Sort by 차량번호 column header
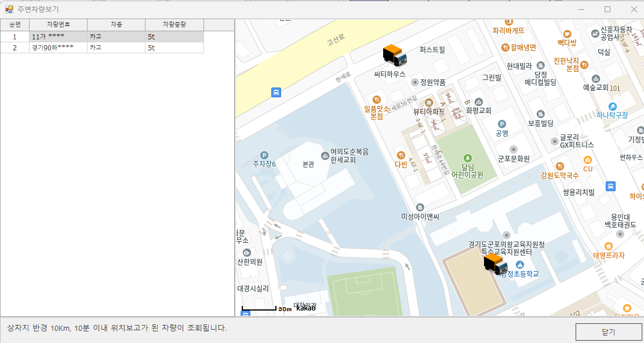This screenshot has height=343, width=644. (58, 24)
